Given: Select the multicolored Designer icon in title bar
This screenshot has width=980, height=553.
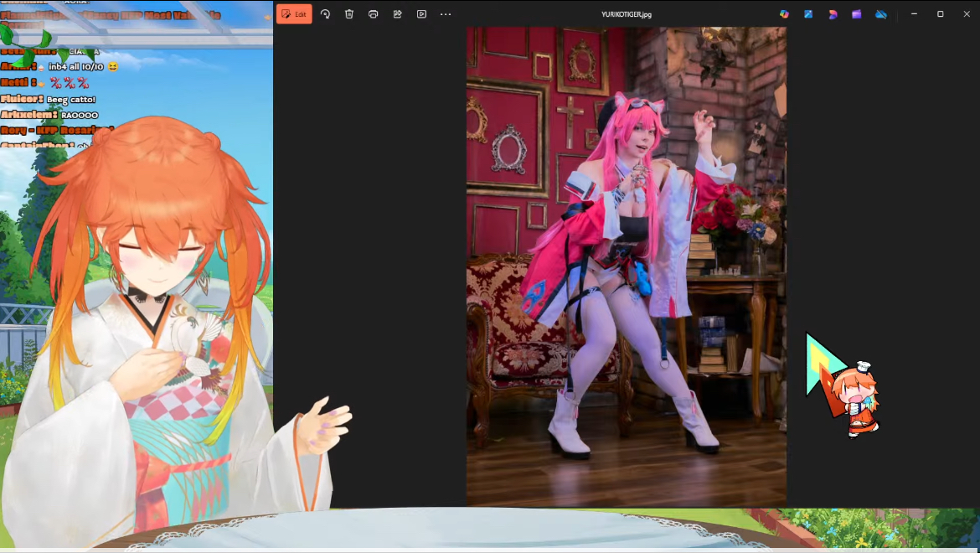Looking at the screenshot, I should point(784,13).
